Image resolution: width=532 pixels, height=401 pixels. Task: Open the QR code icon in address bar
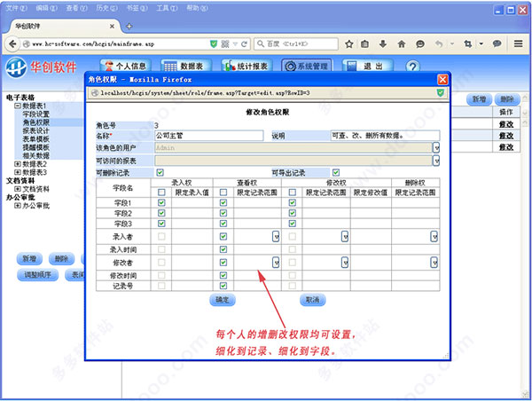[225, 43]
